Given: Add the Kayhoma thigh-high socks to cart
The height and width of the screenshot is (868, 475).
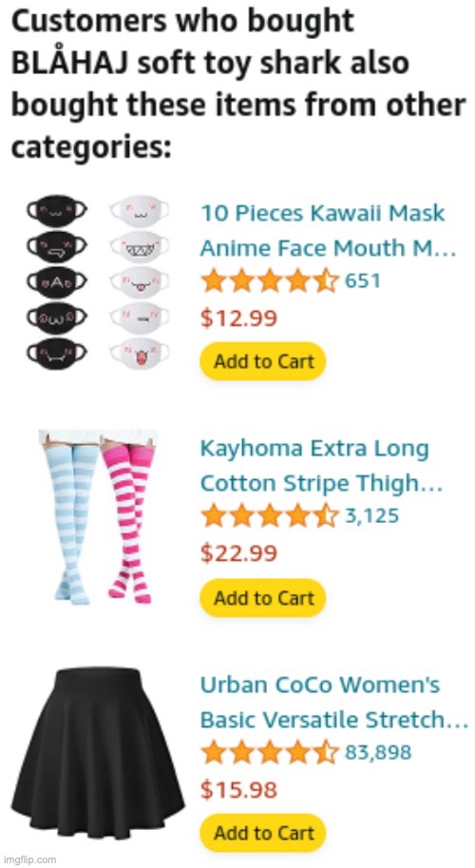Looking at the screenshot, I should click(263, 598).
